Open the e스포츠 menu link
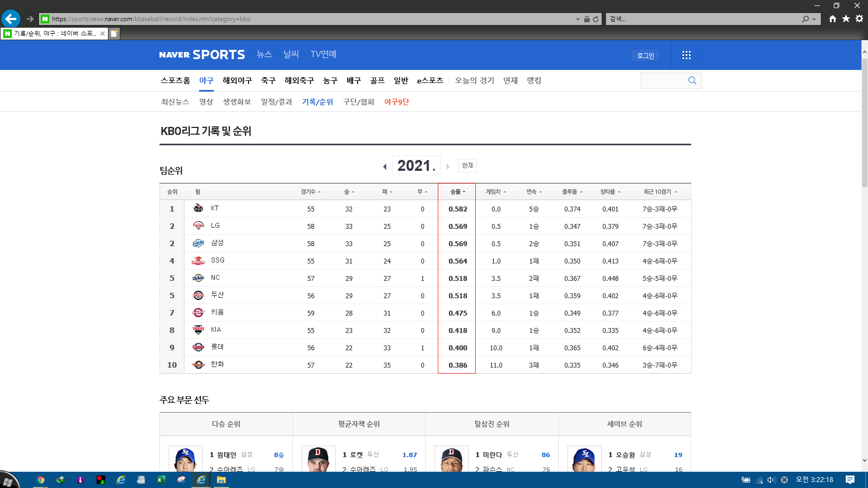Viewport: 868px width, 488px height. pos(430,80)
